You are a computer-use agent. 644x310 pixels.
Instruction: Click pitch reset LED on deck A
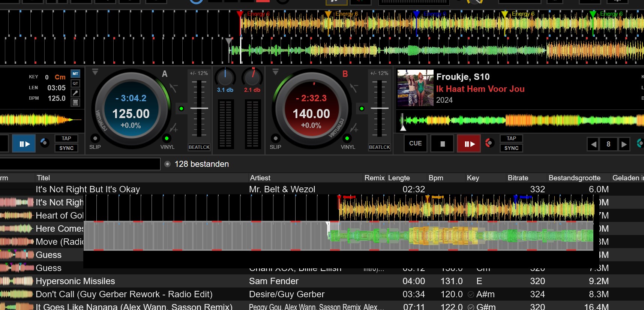click(x=182, y=108)
